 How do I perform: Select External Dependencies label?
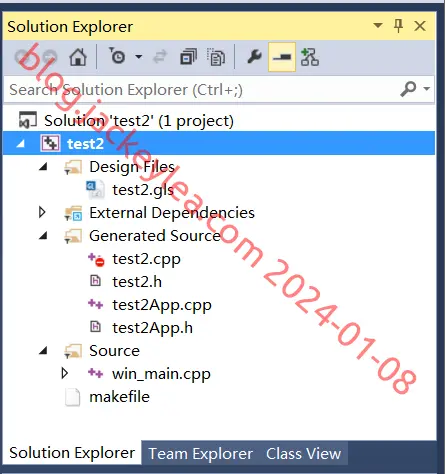pyautogui.click(x=172, y=213)
